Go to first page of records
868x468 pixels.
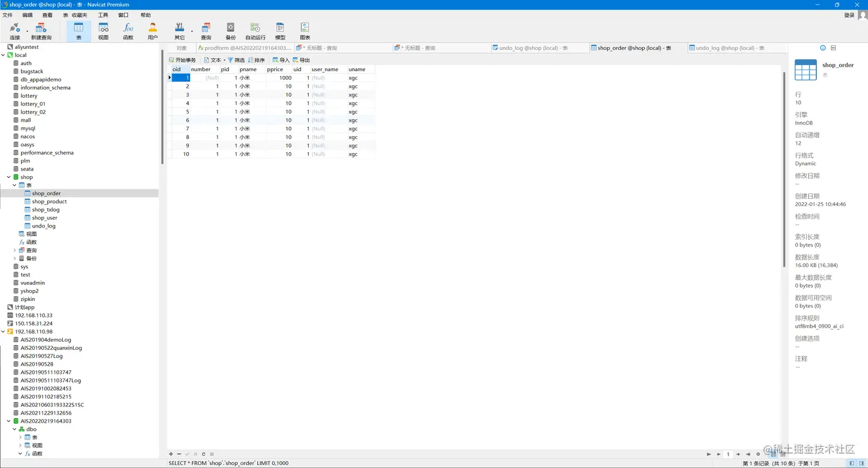(709, 454)
